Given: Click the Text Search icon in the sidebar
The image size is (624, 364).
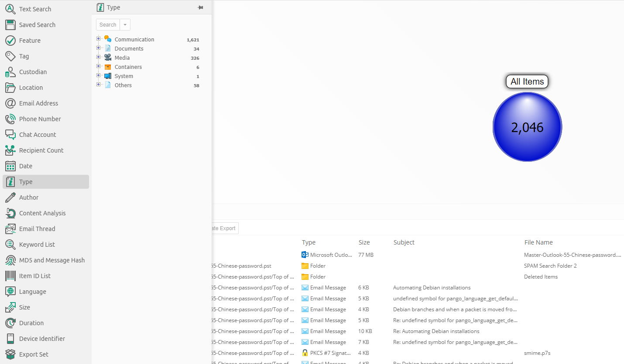Looking at the screenshot, I should coord(10,9).
